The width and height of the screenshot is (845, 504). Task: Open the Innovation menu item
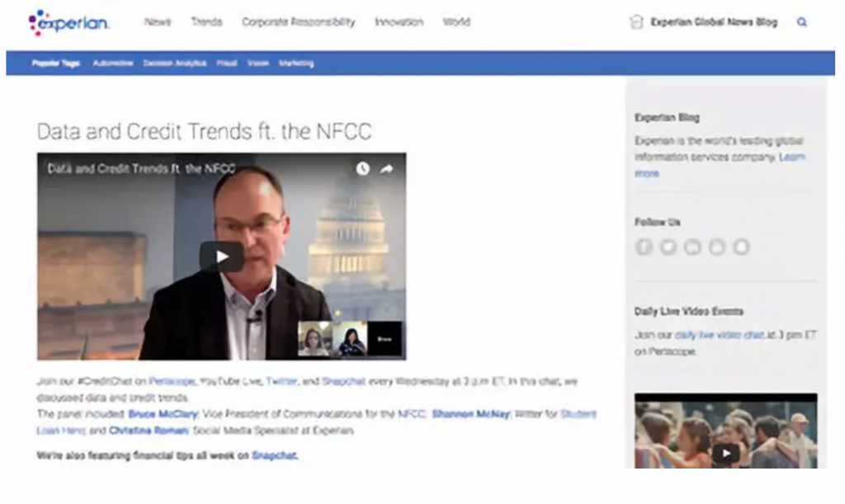(399, 22)
